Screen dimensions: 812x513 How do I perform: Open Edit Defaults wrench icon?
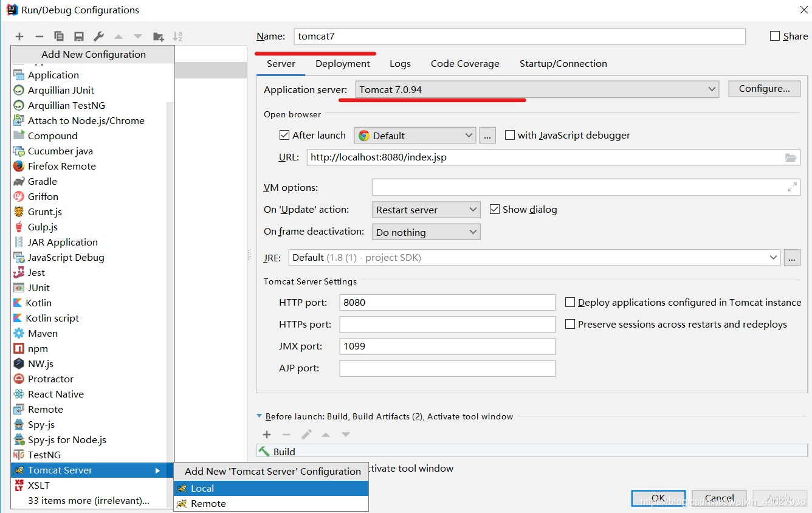coord(98,36)
